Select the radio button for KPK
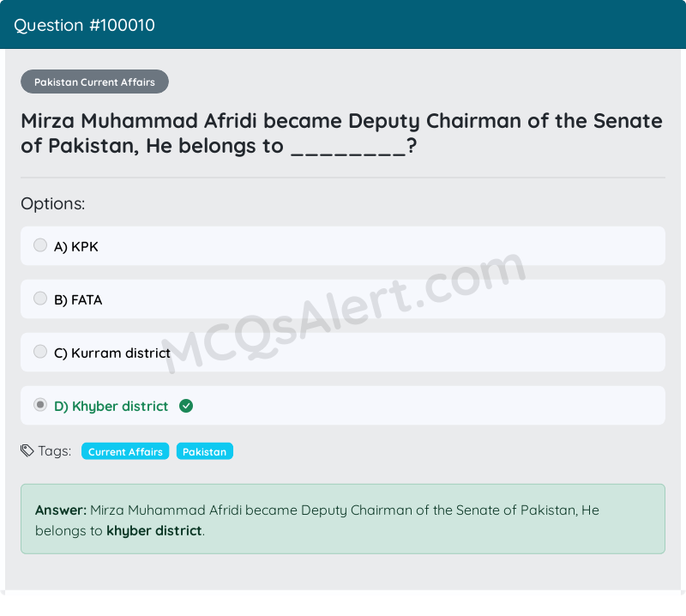 [x=40, y=245]
